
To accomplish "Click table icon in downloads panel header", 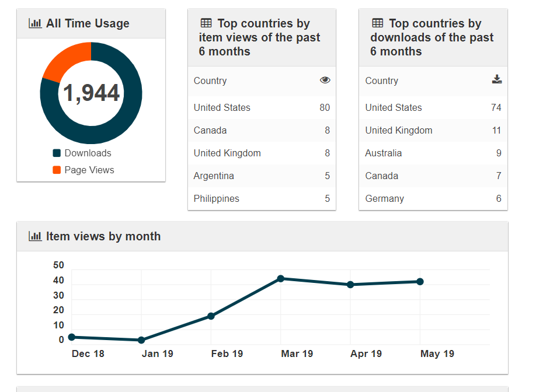I will point(378,23).
